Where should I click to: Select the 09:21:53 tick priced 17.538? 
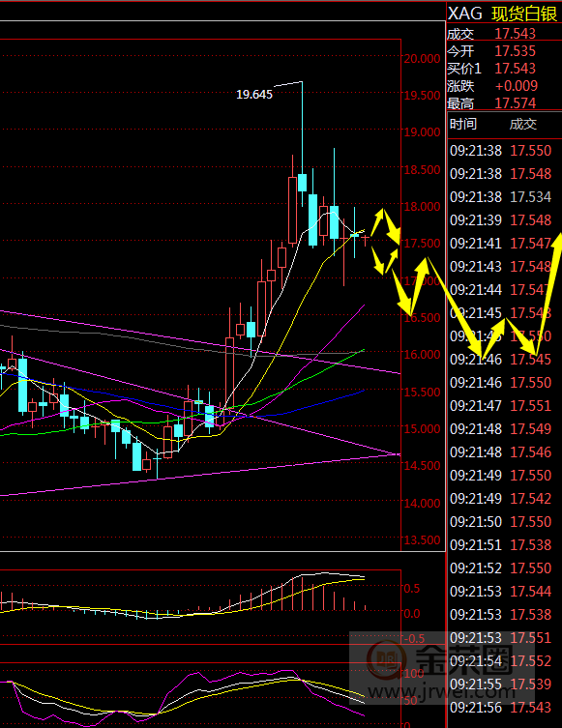pyautogui.click(x=501, y=615)
